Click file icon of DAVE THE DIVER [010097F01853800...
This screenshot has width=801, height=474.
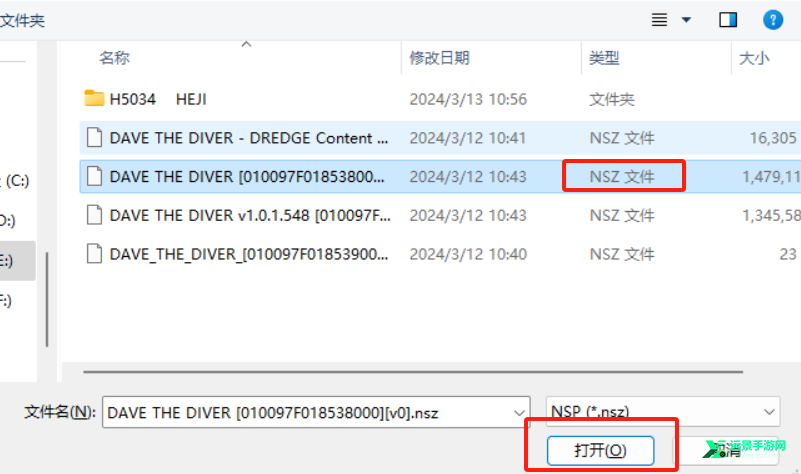coord(94,176)
